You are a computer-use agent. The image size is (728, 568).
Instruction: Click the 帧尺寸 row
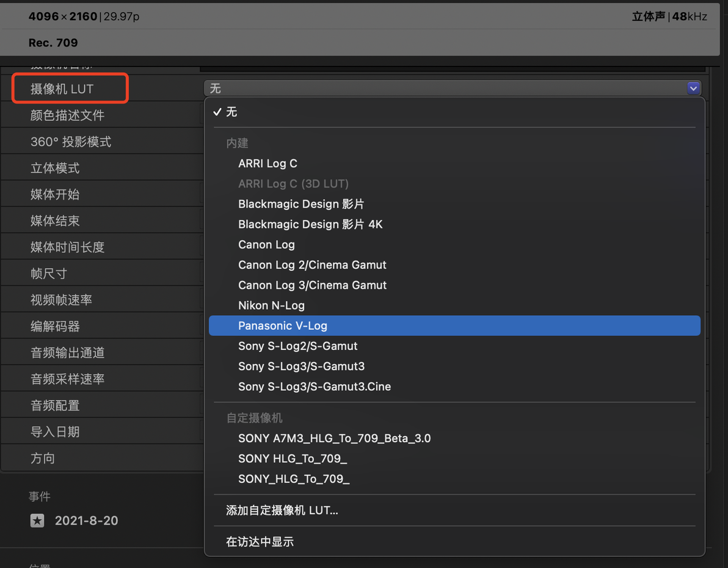(102, 274)
